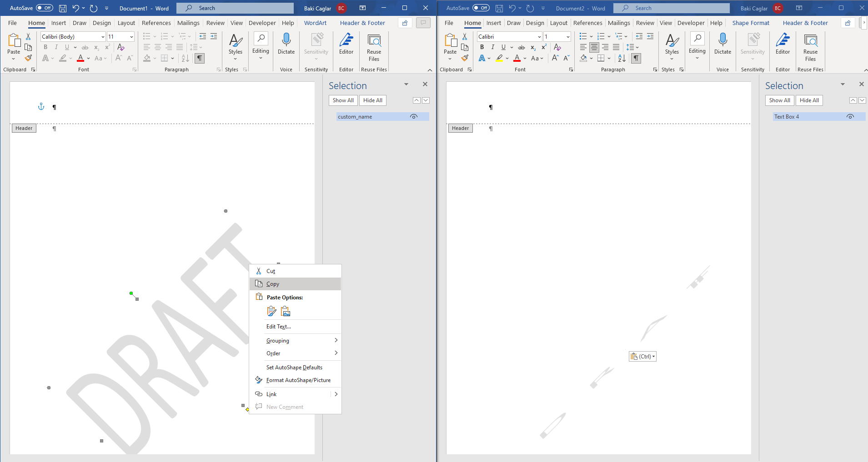Choose Copy from context menu
Image resolution: width=868 pixels, height=462 pixels.
(296, 284)
